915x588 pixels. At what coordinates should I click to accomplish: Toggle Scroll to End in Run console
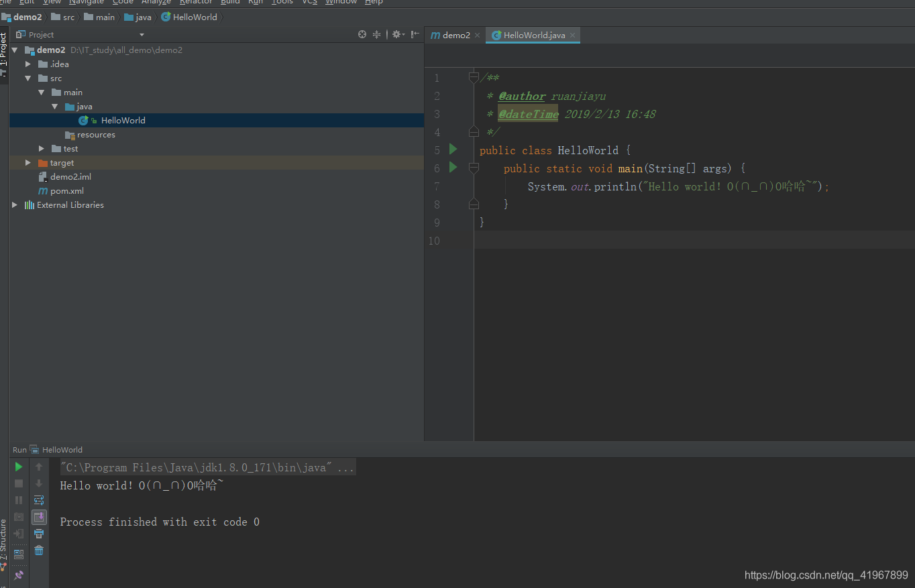(39, 517)
